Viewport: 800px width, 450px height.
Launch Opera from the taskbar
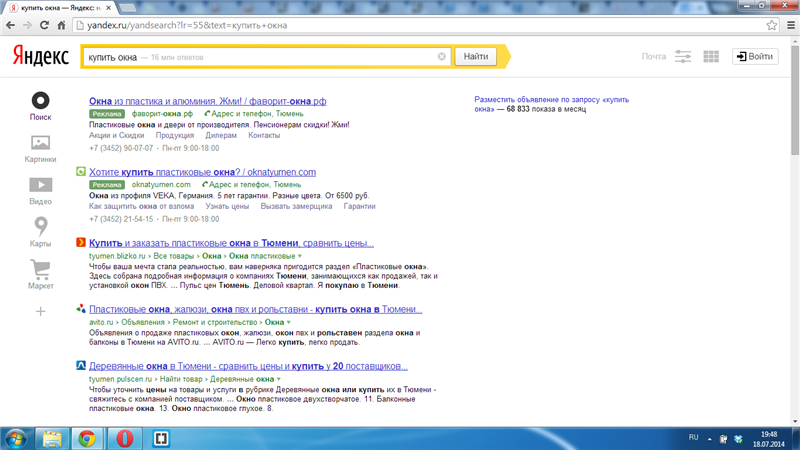coord(124,439)
